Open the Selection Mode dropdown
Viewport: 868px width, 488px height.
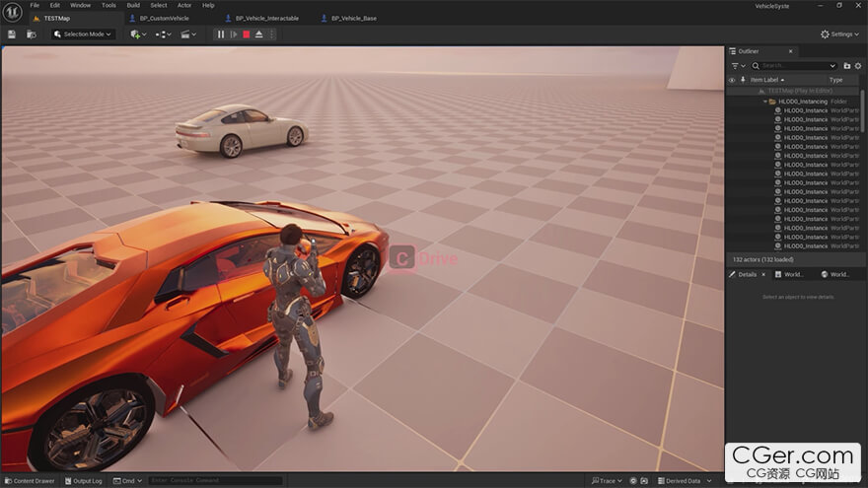(82, 35)
